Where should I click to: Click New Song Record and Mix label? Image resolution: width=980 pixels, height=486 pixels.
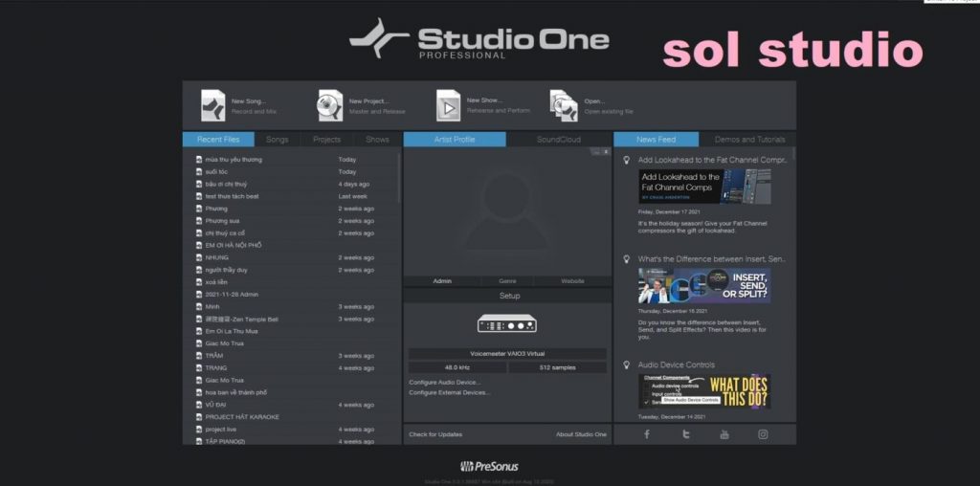click(253, 106)
